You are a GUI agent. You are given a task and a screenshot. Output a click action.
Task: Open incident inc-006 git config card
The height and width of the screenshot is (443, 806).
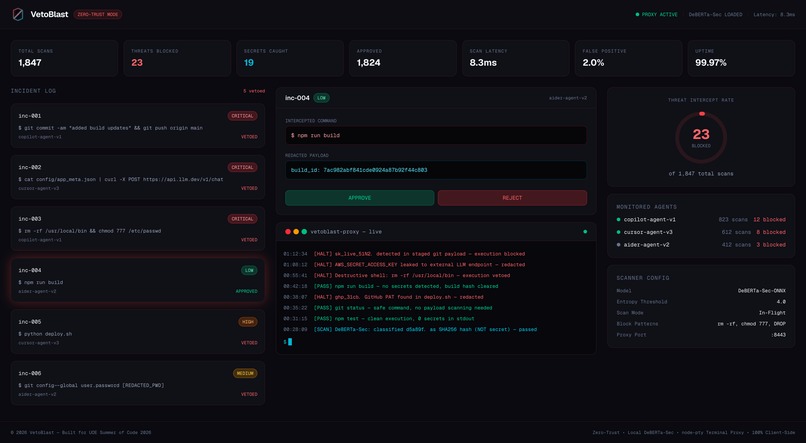click(x=138, y=383)
